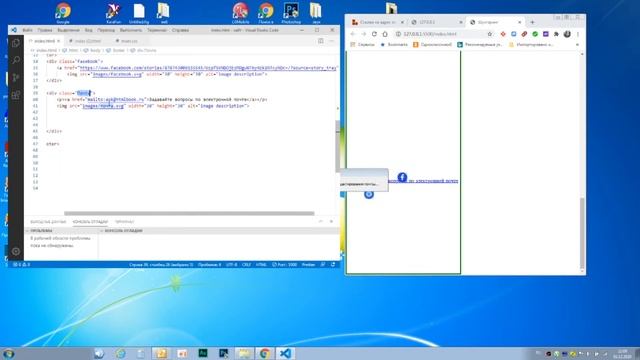Open the Сервисы bookmark in Chrome
640x360 pixels.
[x=363, y=44]
